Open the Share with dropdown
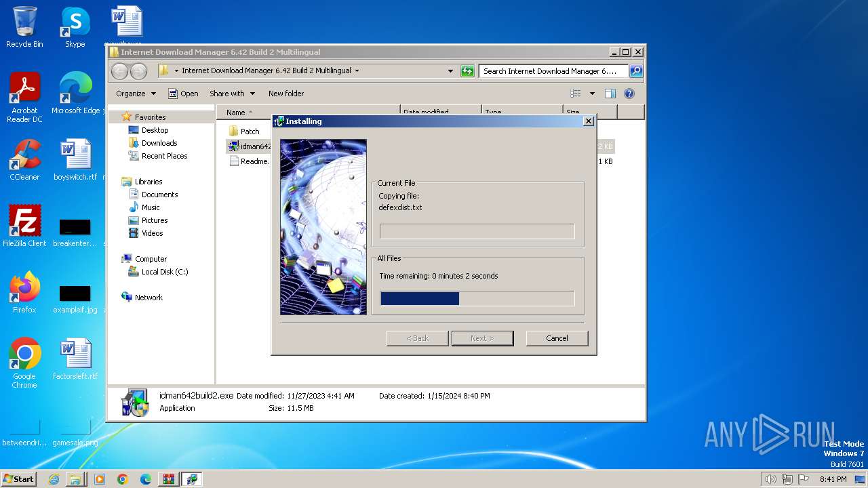 pos(232,94)
